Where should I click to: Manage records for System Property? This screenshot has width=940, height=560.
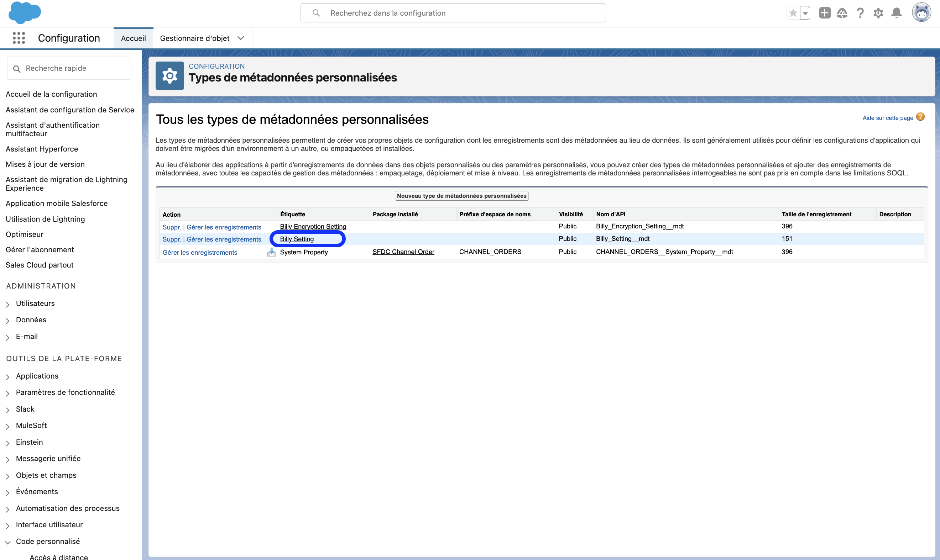click(200, 253)
